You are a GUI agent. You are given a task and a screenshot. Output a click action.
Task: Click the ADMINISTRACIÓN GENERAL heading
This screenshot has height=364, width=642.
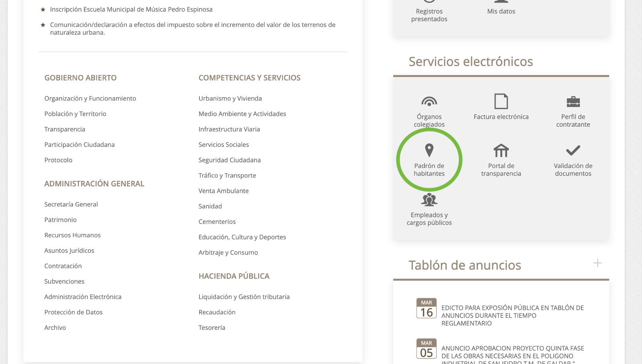coord(94,184)
